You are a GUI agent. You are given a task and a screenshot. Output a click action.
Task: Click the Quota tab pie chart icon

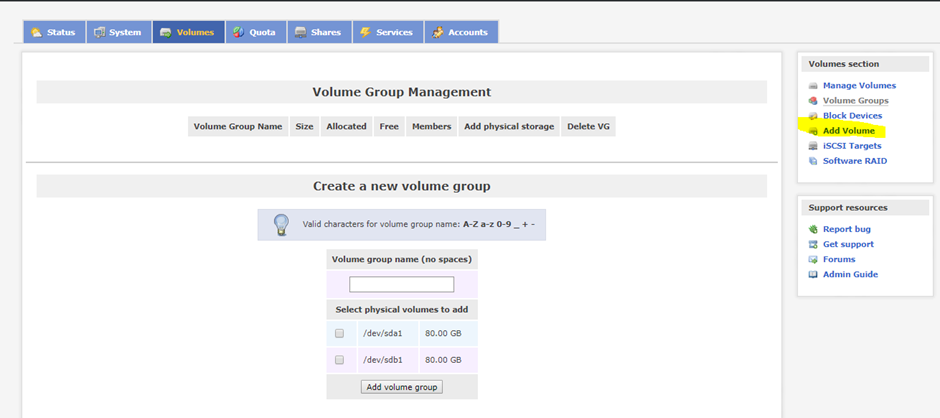239,32
